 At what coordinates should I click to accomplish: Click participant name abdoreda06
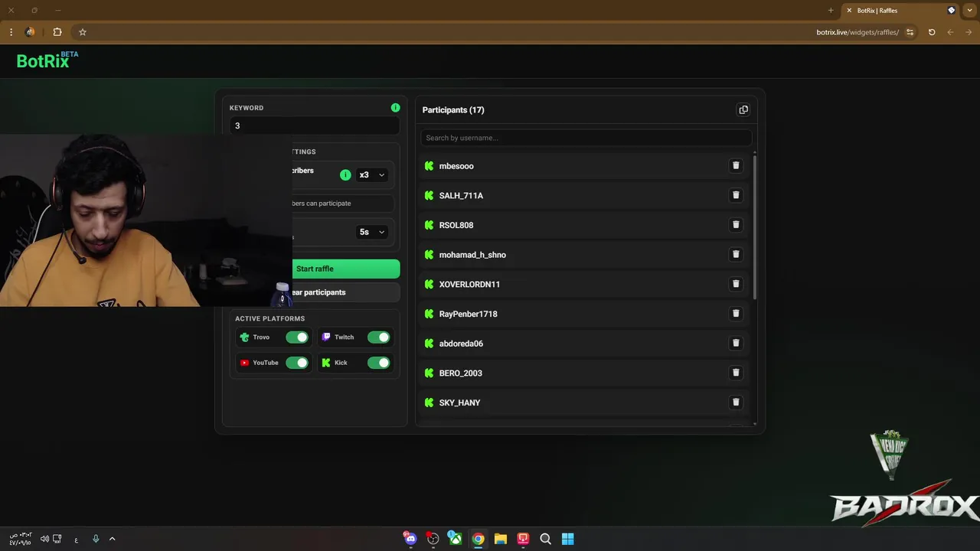click(461, 344)
